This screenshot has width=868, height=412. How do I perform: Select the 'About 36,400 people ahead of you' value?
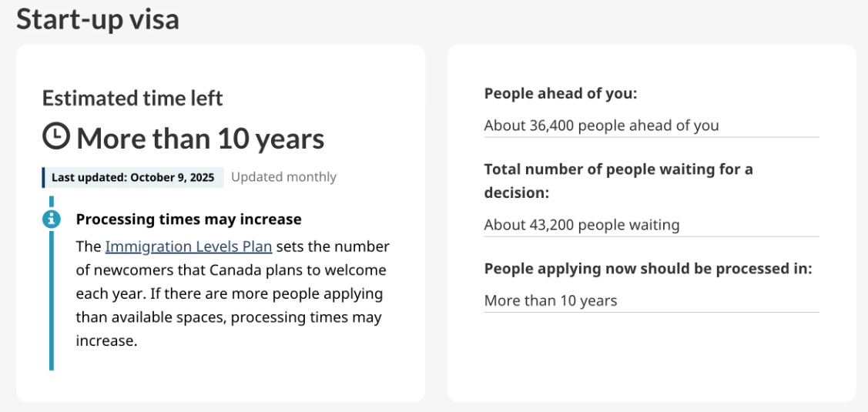(602, 126)
